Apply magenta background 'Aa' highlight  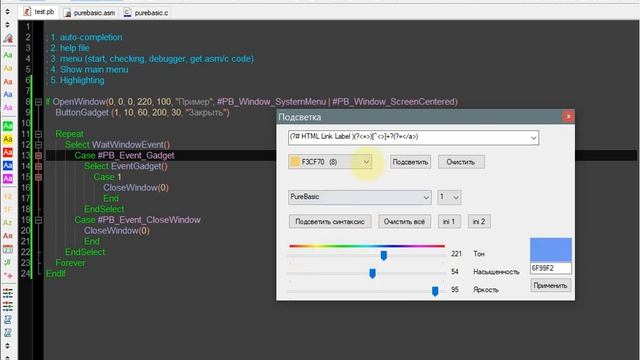tap(8, 178)
